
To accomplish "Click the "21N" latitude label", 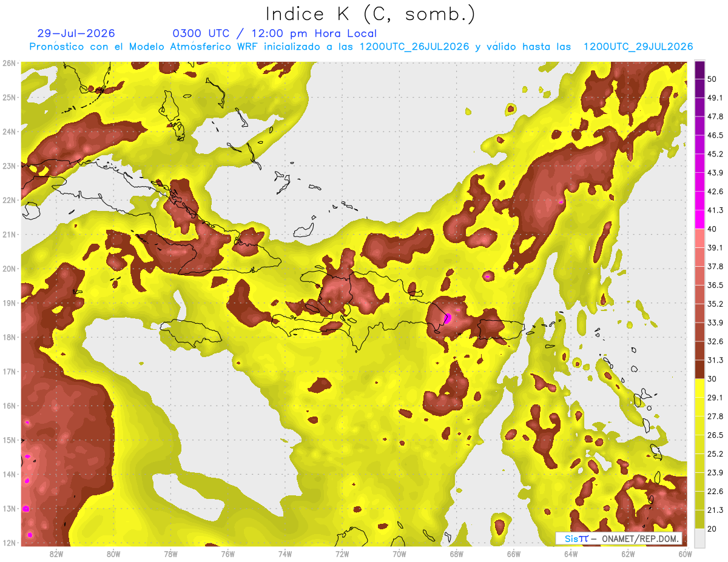I will tap(9, 235).
